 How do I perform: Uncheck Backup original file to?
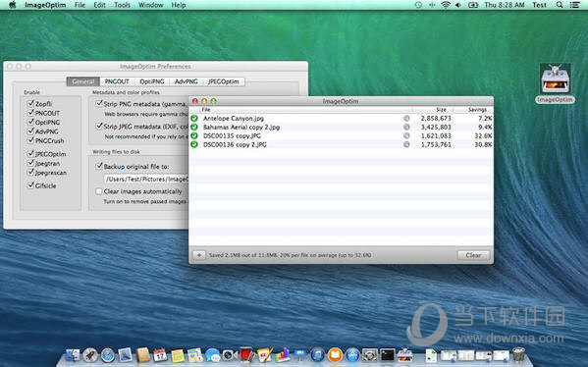pyautogui.click(x=99, y=166)
